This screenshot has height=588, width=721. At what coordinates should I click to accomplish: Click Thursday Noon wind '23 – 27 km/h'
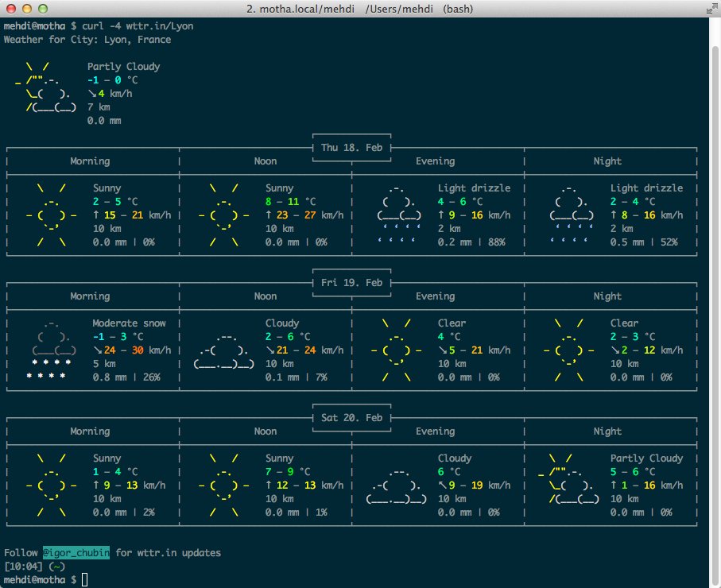(304, 215)
